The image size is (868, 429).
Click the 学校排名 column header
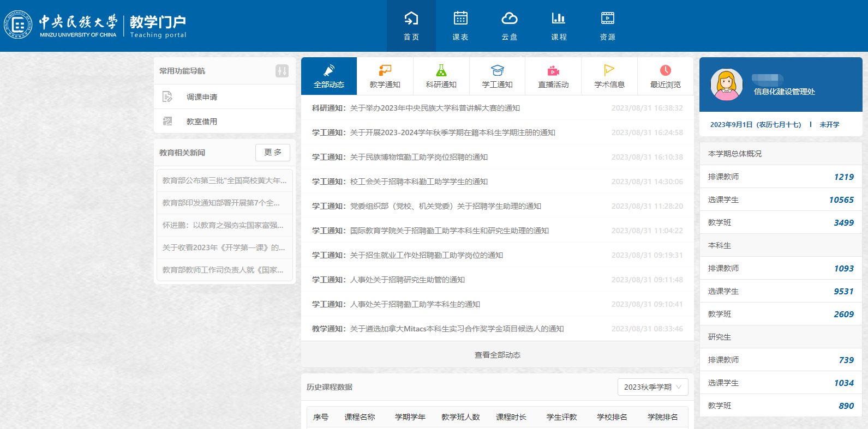coord(612,417)
